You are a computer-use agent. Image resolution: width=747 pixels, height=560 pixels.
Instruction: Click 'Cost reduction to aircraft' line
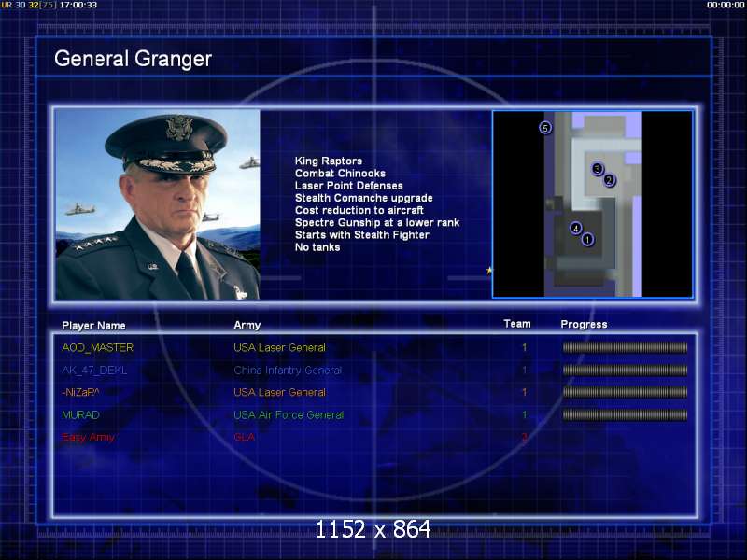click(x=359, y=211)
